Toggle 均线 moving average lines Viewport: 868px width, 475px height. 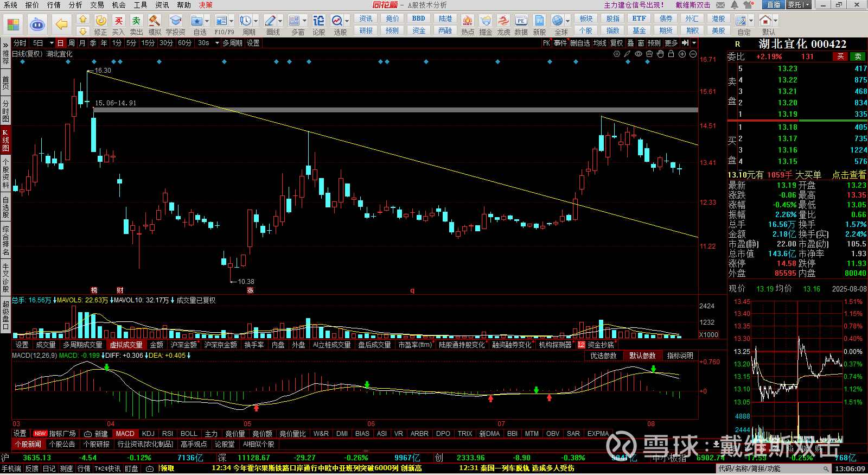point(599,43)
